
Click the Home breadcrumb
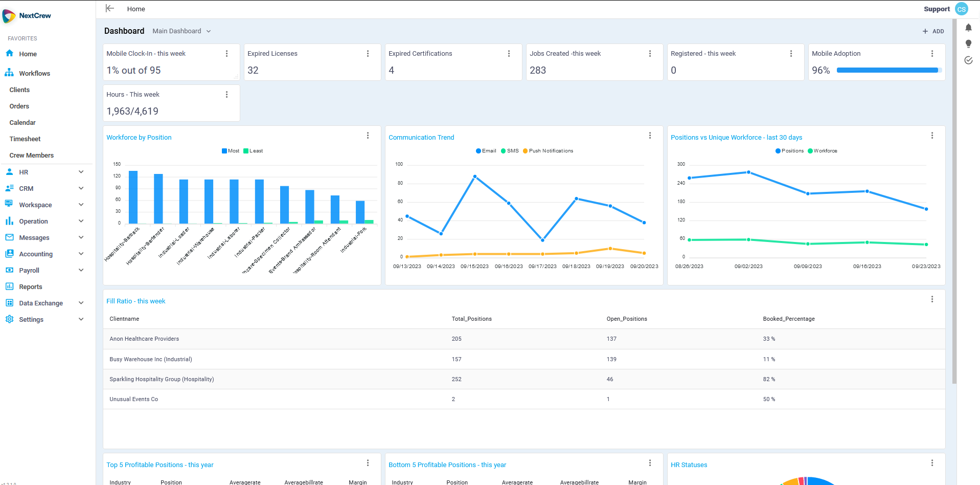136,9
